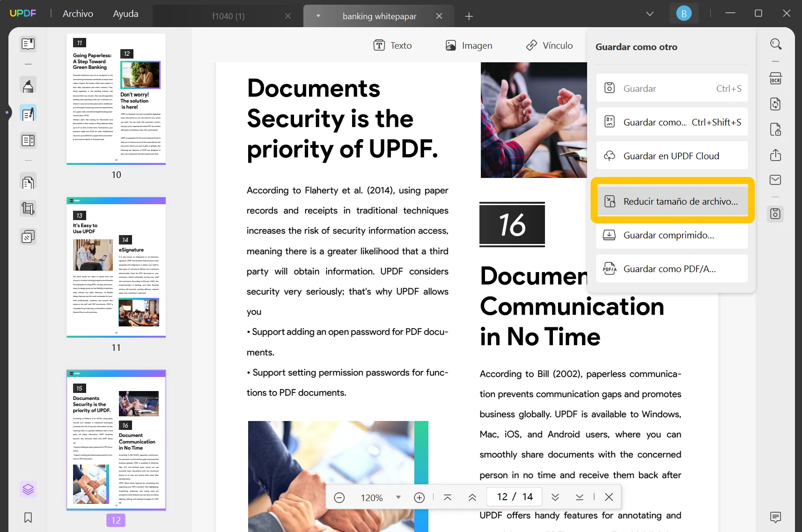802x532 pixels.
Task: Open the Reader mode icon in left sidebar
Action: coord(28,44)
